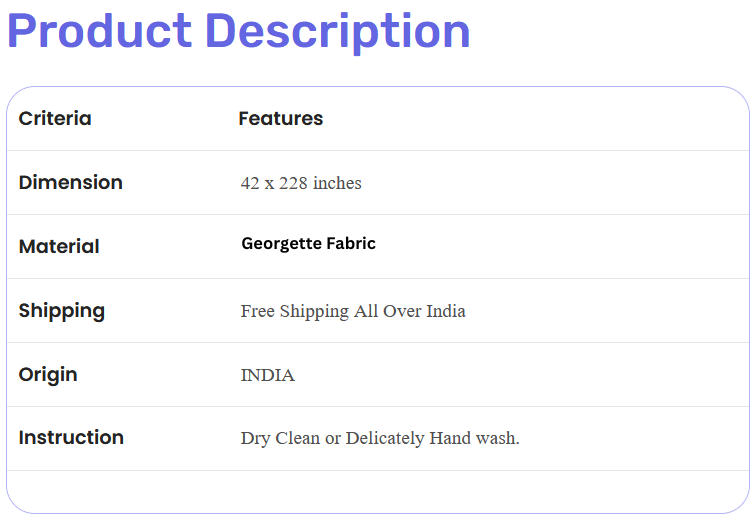Click the word Product in the title
This screenshot has height=521, width=756.
click(100, 31)
